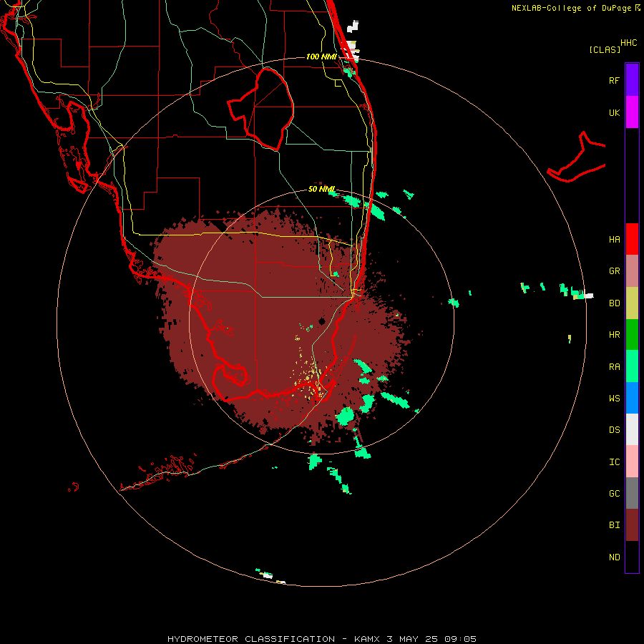Click the HYDROMETEOR CLASSIFICATION title text
Image resolution: width=644 pixels, height=644 pixels.
tap(251, 639)
